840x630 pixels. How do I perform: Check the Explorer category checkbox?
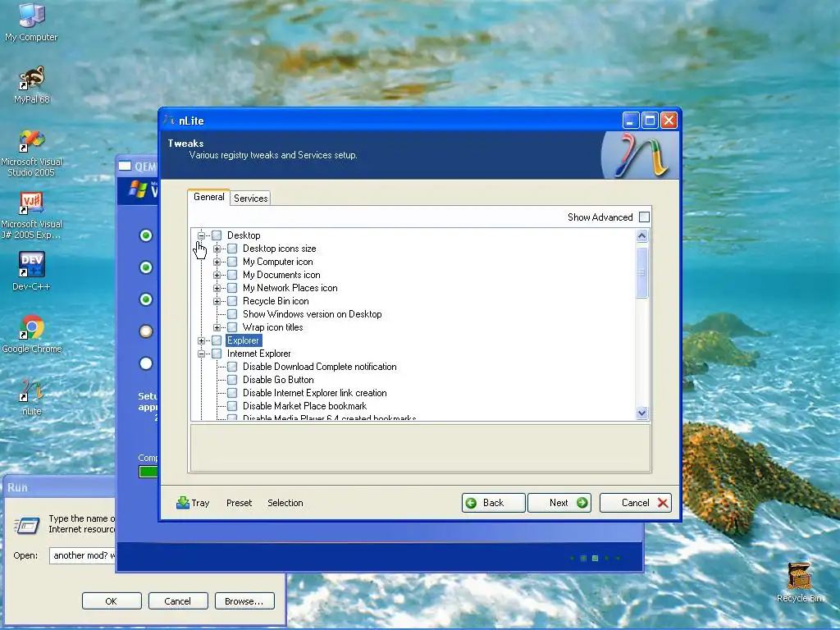[x=217, y=340]
